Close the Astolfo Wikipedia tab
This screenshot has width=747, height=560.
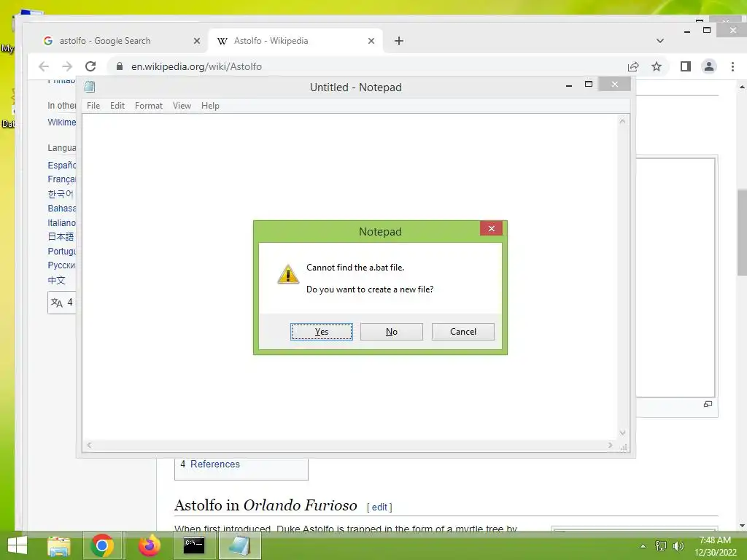coord(371,41)
